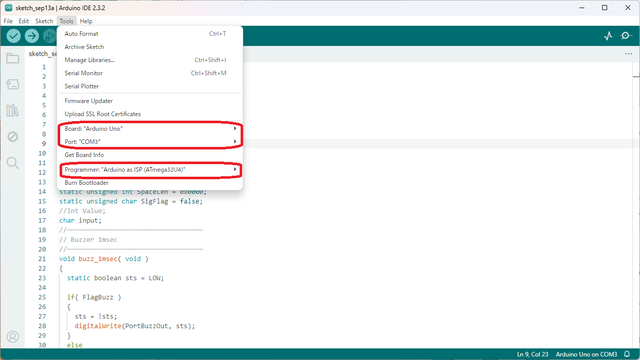The image size is (640, 360).
Task: Choose Burn Bootloader
Action: (x=150, y=182)
